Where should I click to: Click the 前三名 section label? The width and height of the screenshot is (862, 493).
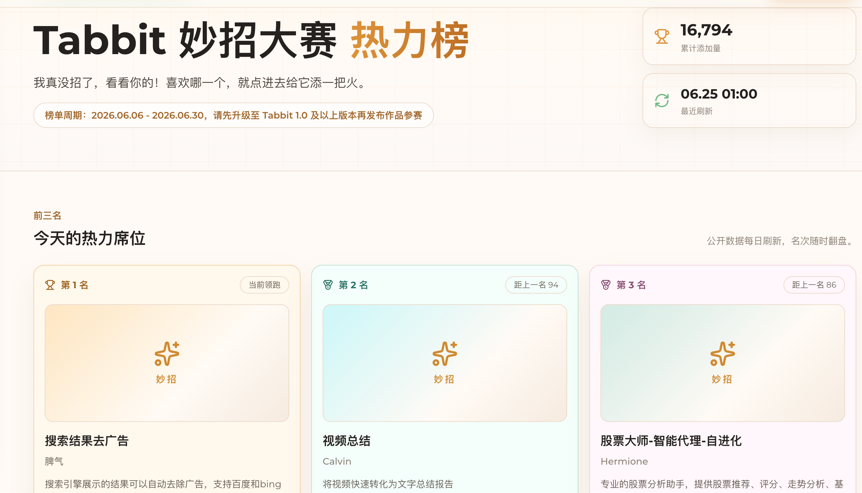(47, 215)
